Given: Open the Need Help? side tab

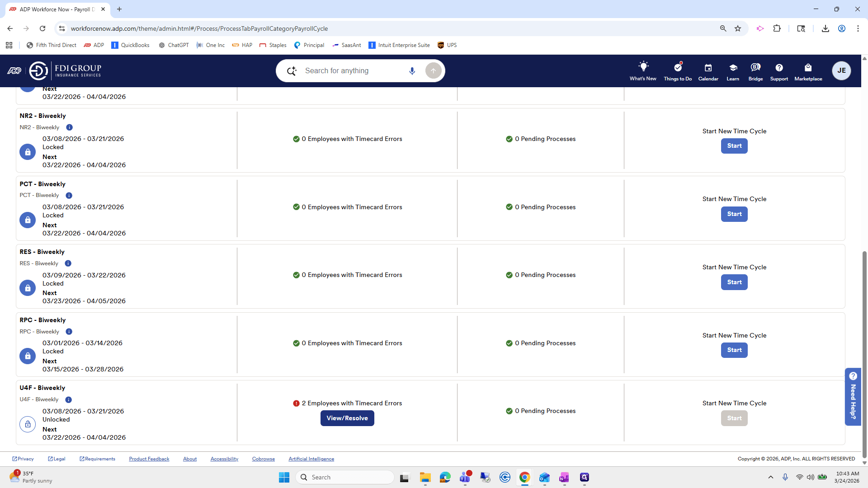Looking at the screenshot, I should (853, 397).
